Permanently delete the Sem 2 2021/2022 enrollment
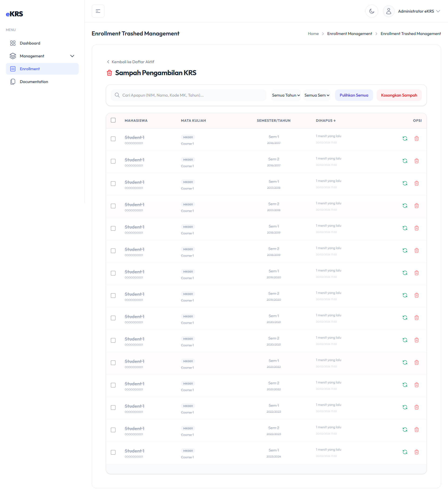Viewport: 448px width, 495px height. pos(416,385)
